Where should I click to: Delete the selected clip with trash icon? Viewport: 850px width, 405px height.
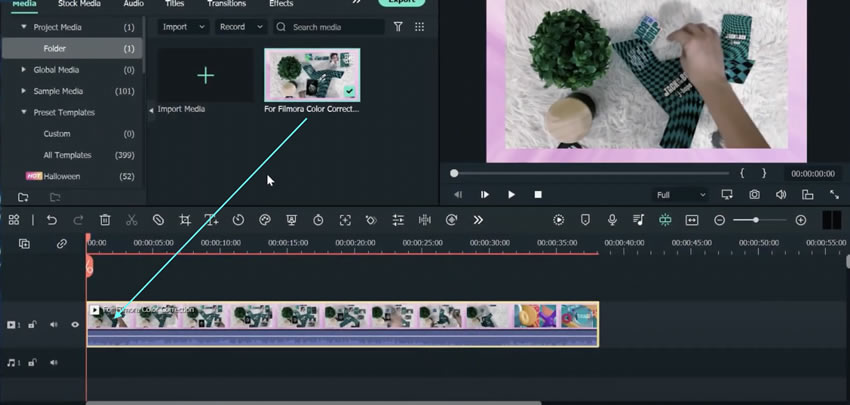coord(105,220)
